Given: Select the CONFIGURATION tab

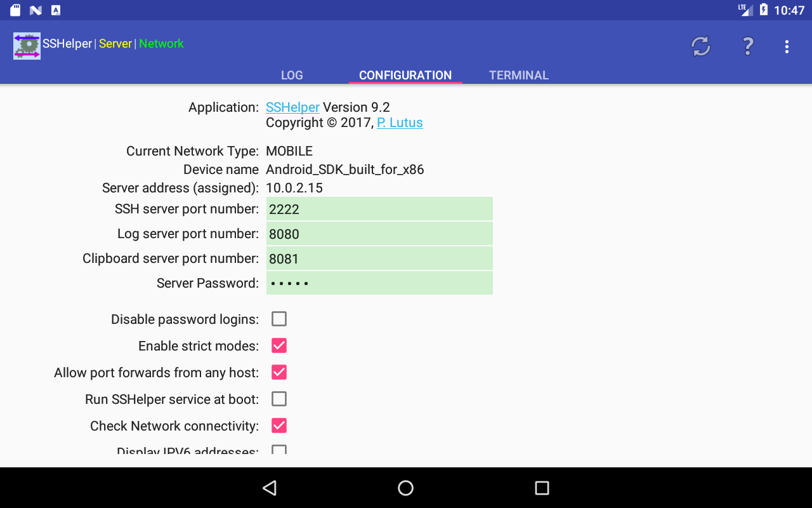Looking at the screenshot, I should coord(405,75).
